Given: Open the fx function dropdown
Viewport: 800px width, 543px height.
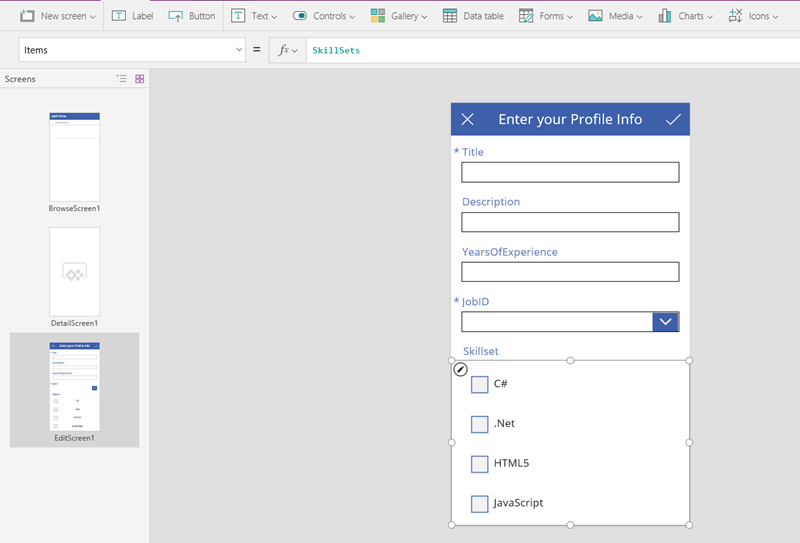Looking at the screenshot, I should pos(288,50).
